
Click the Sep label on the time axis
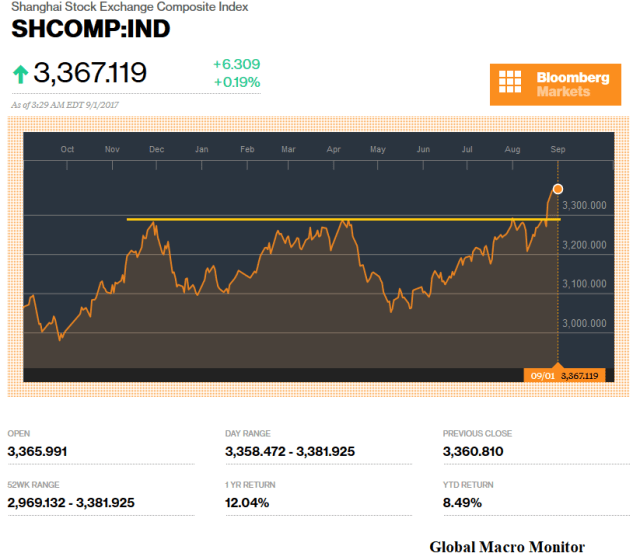558,149
